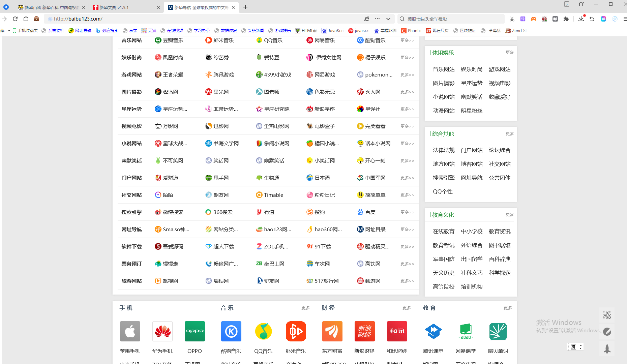Open the 有道 link
Image resolution: width=627 pixels, height=364 pixels.
pos(265,212)
